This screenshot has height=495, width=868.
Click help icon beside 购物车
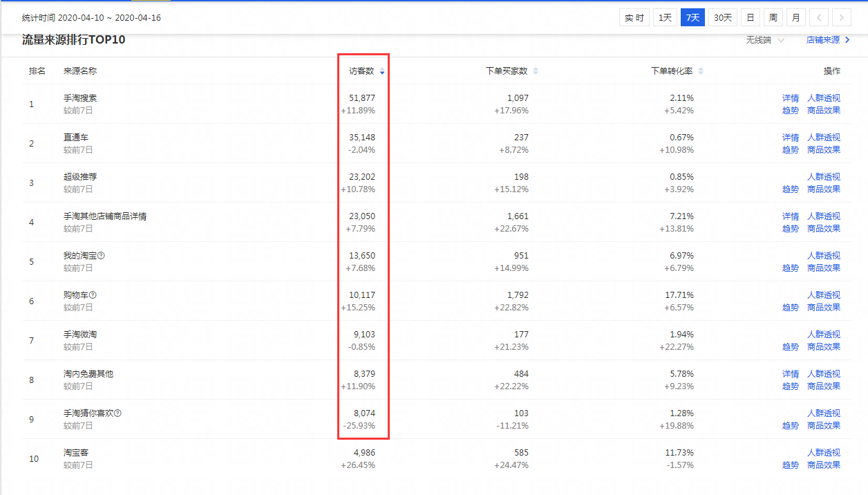pyautogui.click(x=93, y=295)
